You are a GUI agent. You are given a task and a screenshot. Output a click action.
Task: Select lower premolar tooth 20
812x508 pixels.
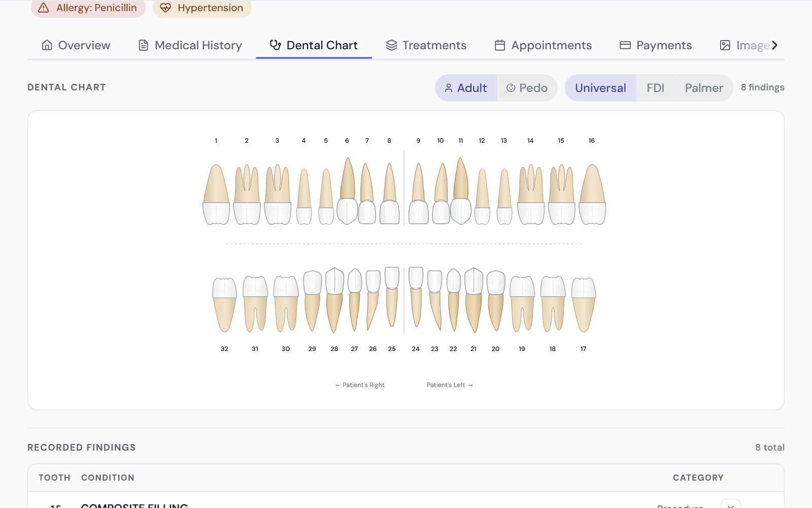click(x=496, y=301)
